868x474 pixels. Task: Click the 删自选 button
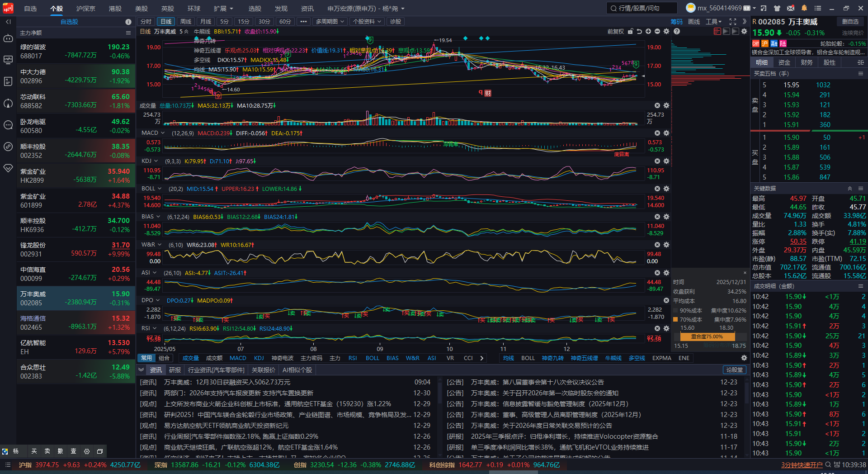click(x=850, y=22)
